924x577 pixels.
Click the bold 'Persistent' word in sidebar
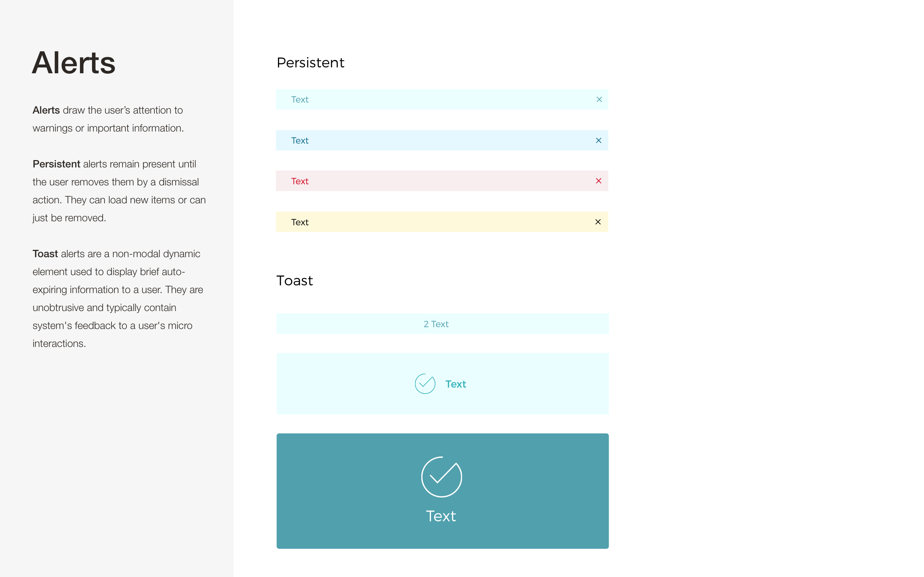click(x=56, y=164)
